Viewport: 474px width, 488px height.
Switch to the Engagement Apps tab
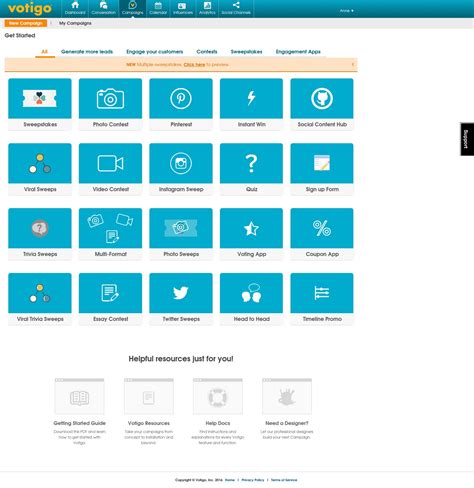298,52
